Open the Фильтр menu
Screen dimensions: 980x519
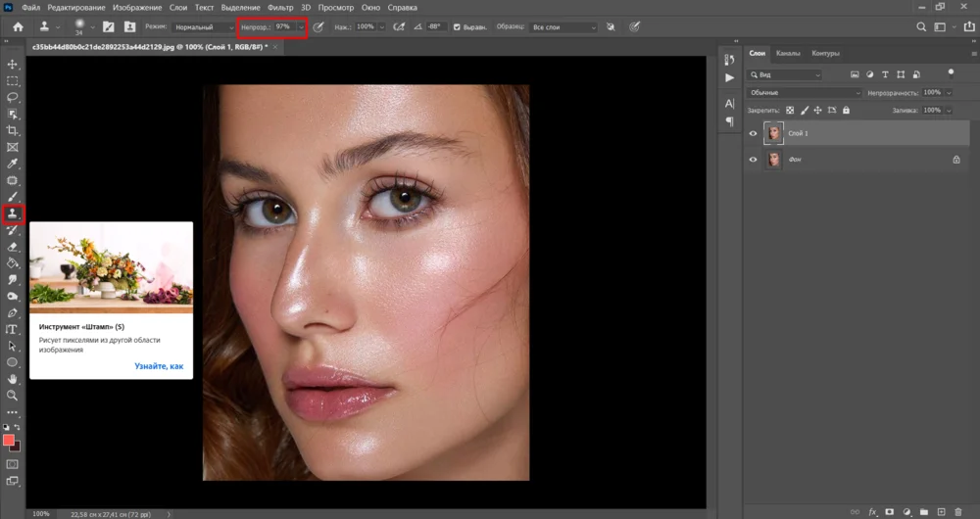click(280, 7)
